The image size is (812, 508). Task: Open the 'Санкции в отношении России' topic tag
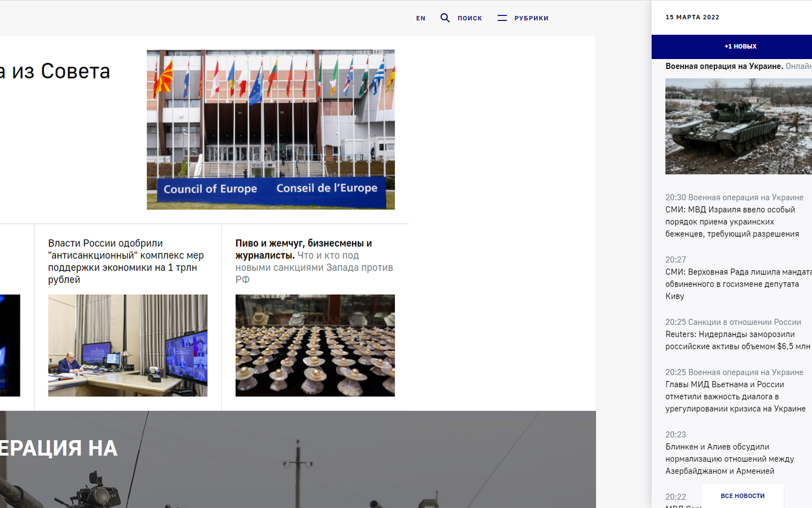click(x=745, y=322)
